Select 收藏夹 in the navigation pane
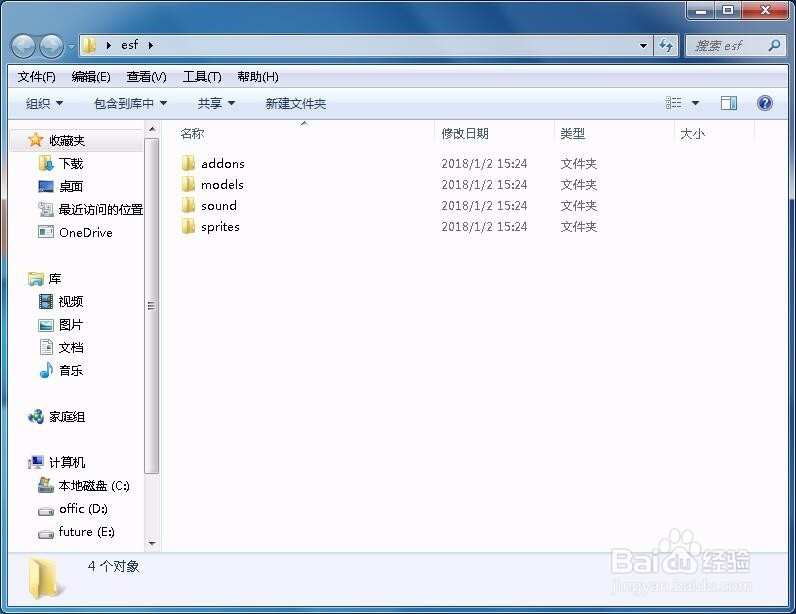The image size is (796, 614). point(67,141)
